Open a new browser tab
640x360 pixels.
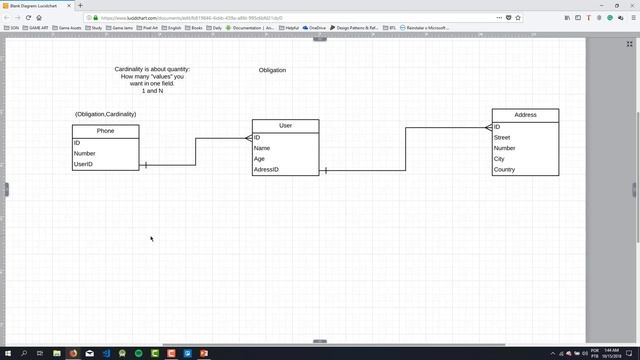80,6
